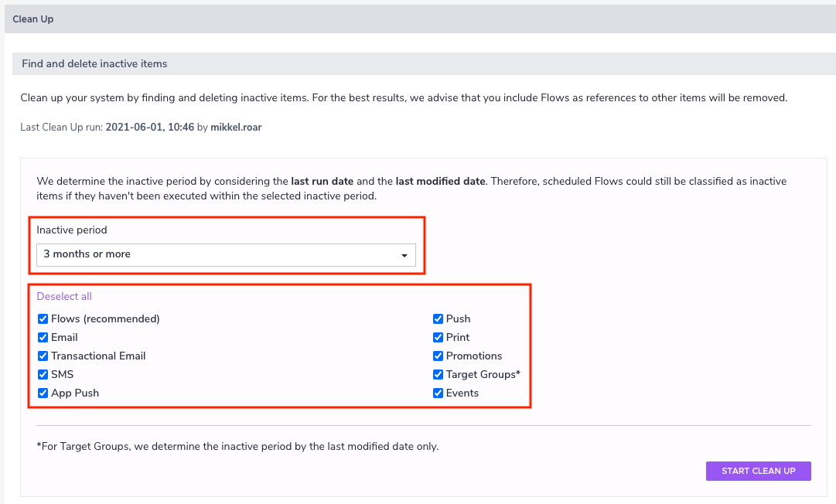The height and width of the screenshot is (504, 836).
Task: Click the 'Inactive period' label
Action: pyautogui.click(x=72, y=230)
